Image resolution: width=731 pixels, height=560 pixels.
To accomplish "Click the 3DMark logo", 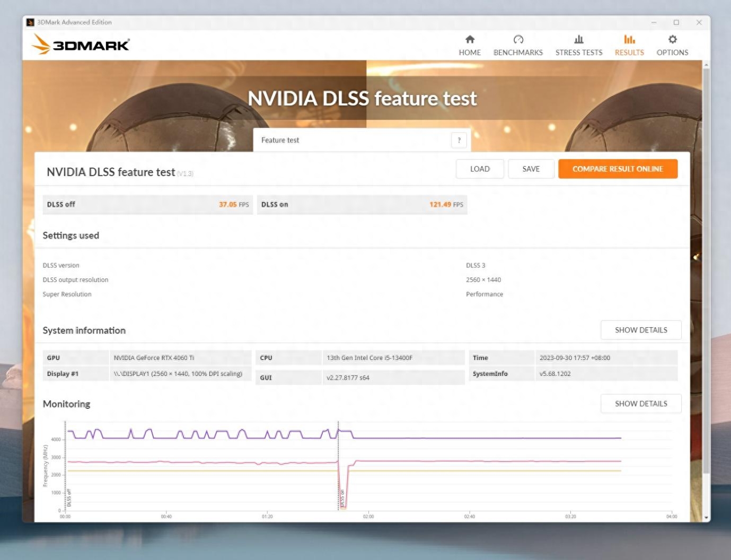I will point(80,45).
